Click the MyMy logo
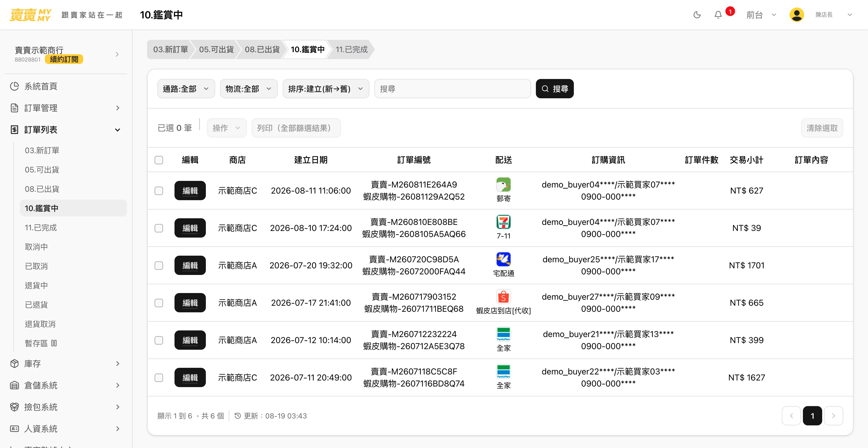Screen dimensions: 868x448 31,15
